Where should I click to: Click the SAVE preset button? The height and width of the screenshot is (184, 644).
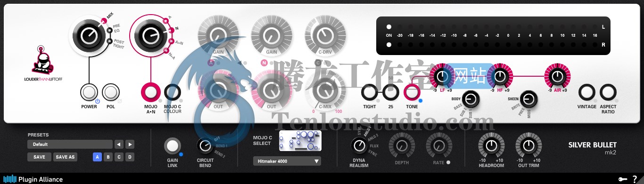coord(40,157)
